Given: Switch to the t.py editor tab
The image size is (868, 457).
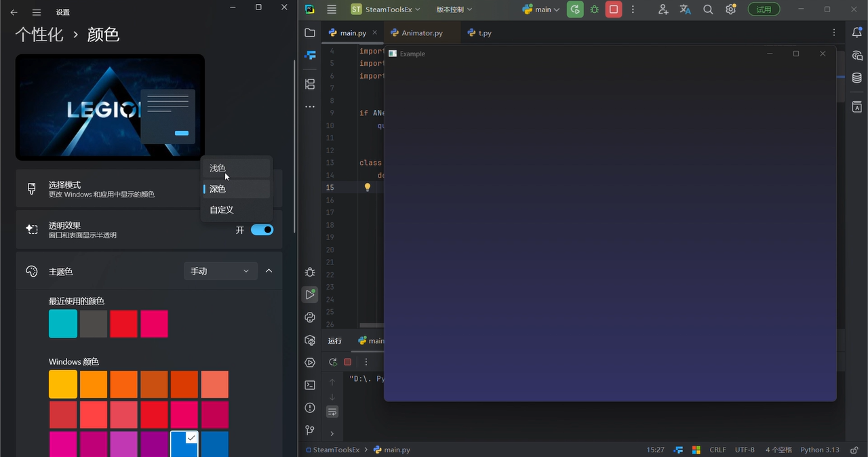Looking at the screenshot, I should (479, 33).
